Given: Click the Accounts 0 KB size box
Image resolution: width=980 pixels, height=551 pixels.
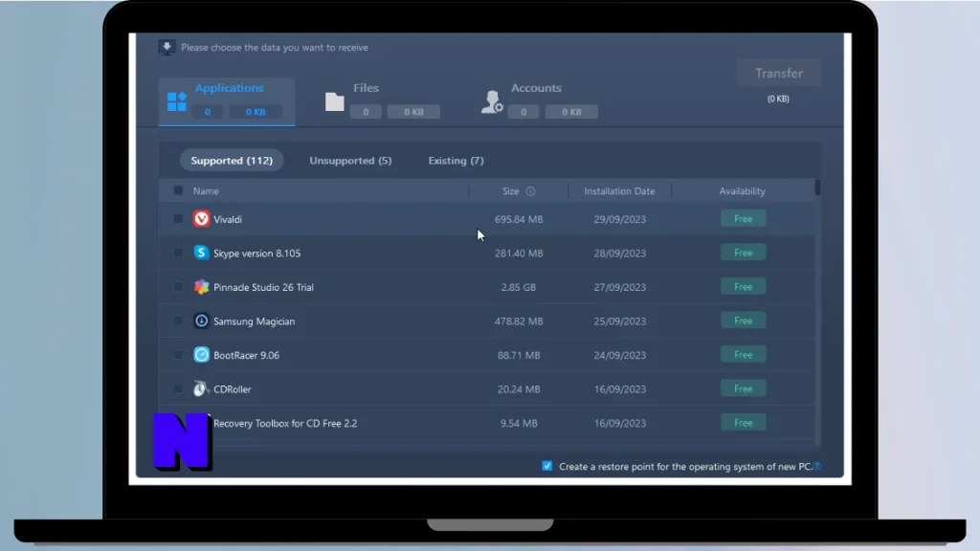Looking at the screenshot, I should coord(571,112).
